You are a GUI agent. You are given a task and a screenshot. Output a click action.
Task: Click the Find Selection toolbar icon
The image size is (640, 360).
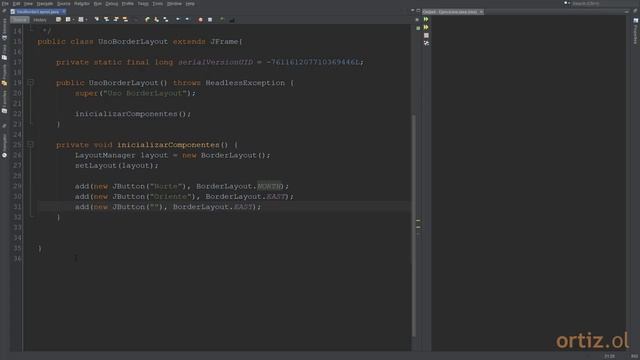pos(97,19)
